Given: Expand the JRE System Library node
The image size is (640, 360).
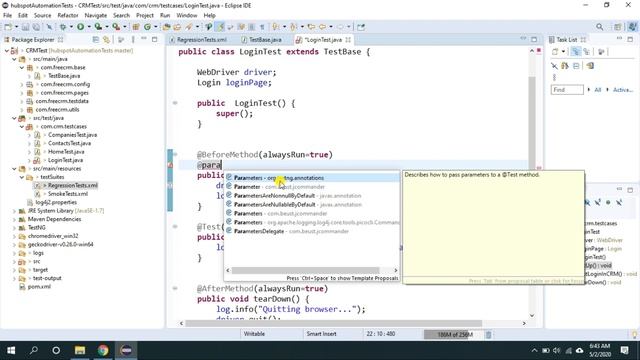Looking at the screenshot, I should point(14,211).
